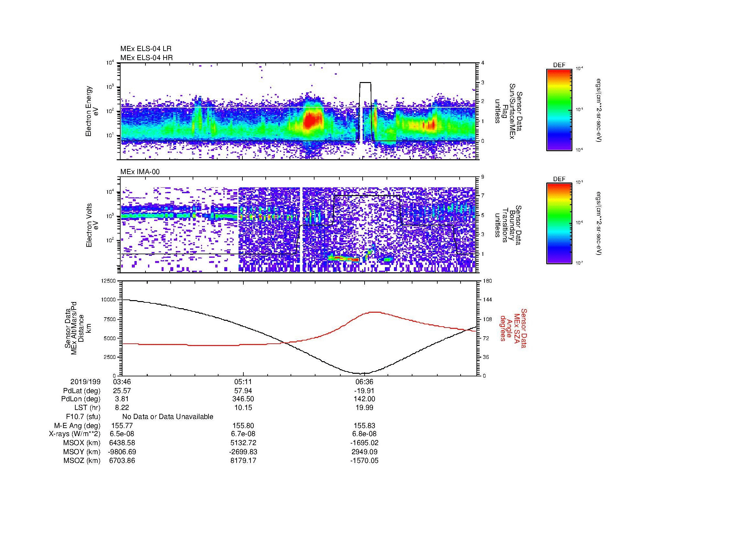
Task: Click the MSOX (km) row label
Action: tap(82, 443)
